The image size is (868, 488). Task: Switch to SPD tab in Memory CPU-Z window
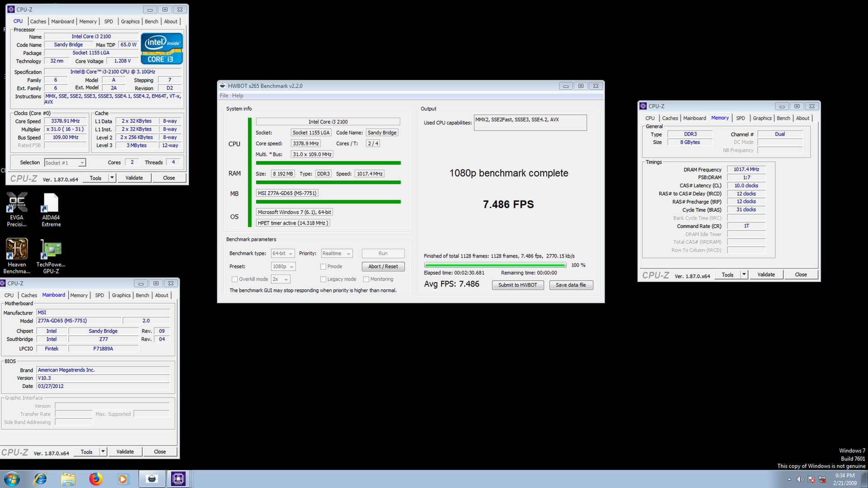[x=741, y=118]
